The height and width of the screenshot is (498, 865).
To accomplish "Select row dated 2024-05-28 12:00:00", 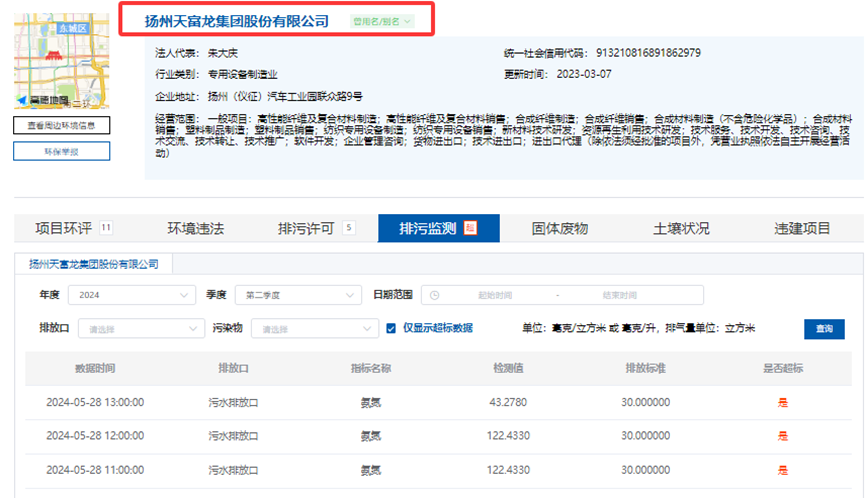I will click(x=439, y=436).
